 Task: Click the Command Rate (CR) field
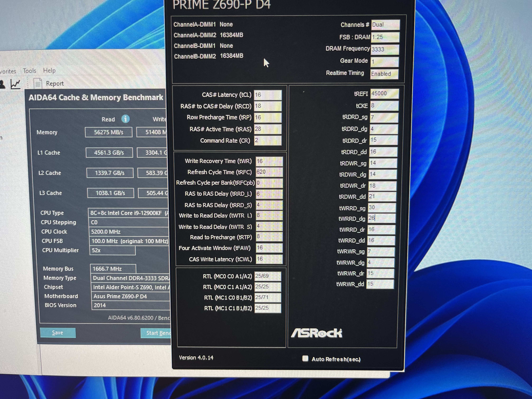coord(267,141)
